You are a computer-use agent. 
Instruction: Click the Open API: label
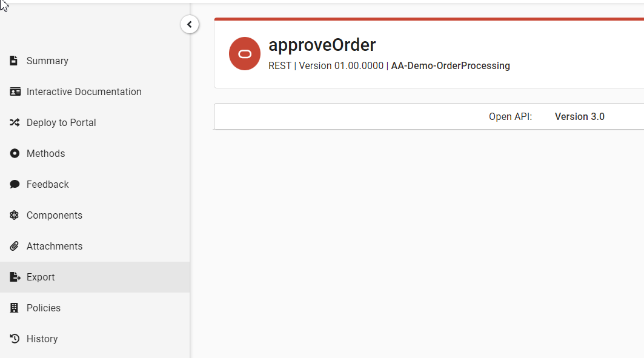(x=511, y=116)
